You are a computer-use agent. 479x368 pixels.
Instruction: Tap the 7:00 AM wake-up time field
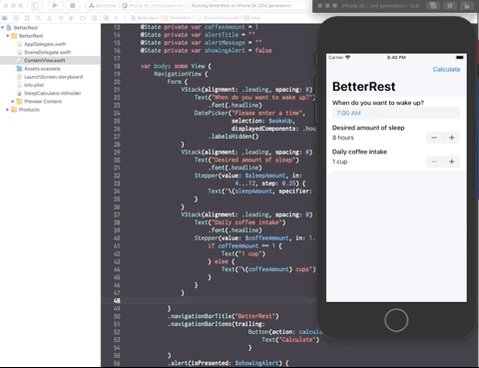396,113
